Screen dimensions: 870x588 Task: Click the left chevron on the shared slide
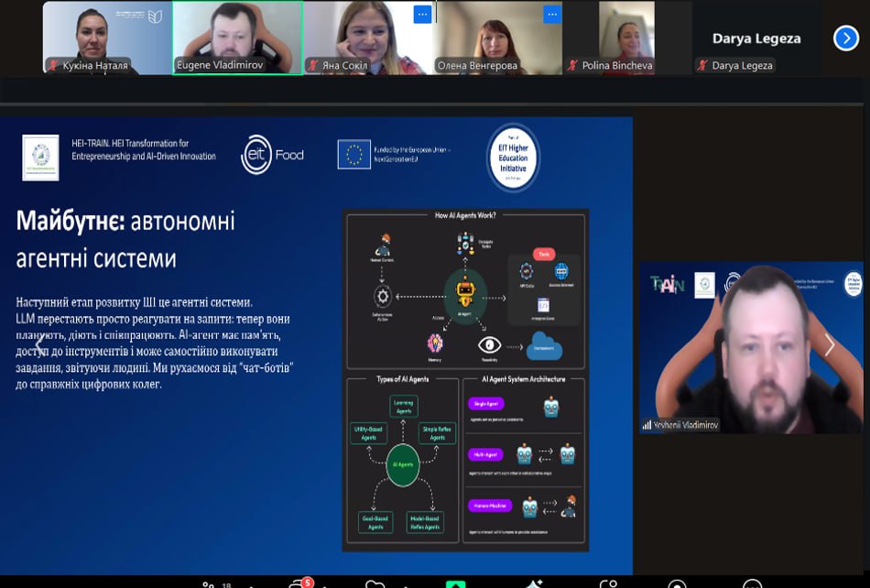pyautogui.click(x=39, y=344)
